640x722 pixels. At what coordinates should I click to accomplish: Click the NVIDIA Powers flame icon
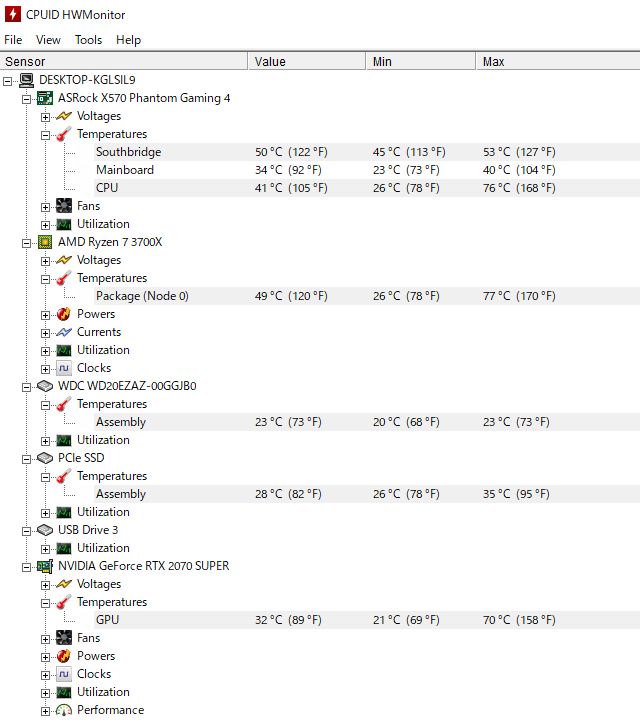[x=64, y=656]
